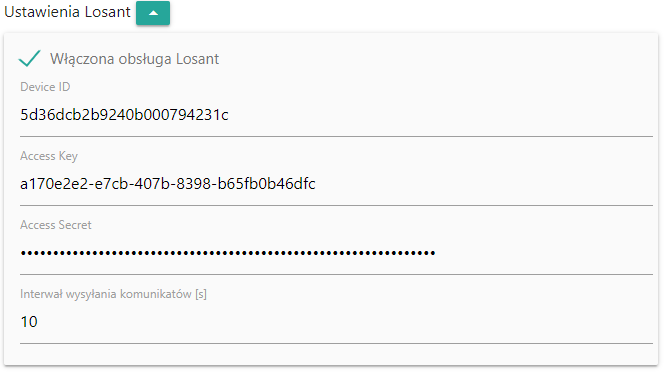Focus the Device ID input field
The height and width of the screenshot is (373, 665).
pyautogui.click(x=336, y=115)
